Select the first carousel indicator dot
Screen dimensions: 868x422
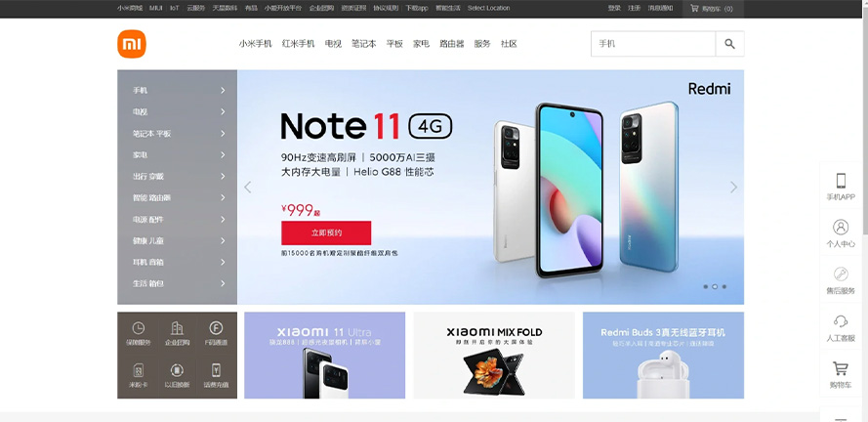(x=705, y=286)
